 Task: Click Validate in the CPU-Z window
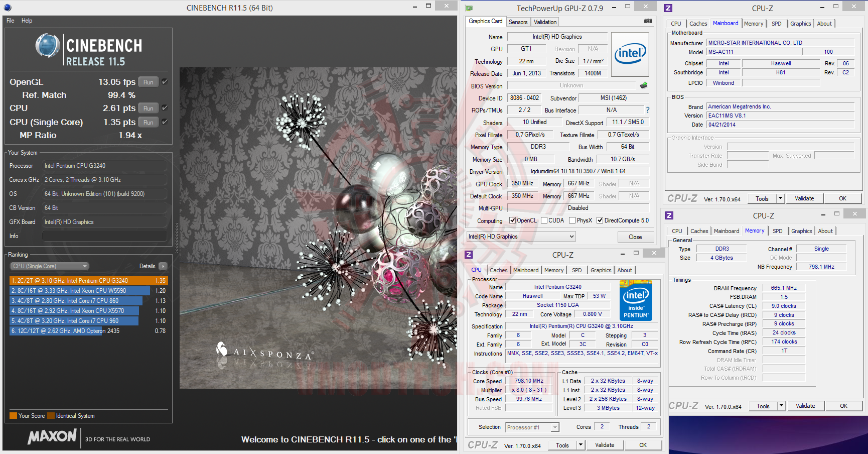tap(605, 444)
